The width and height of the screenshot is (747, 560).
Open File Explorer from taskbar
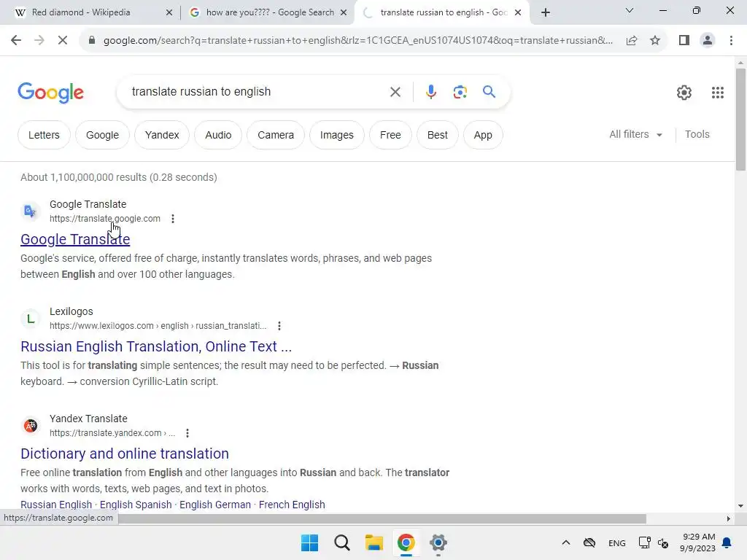[374, 542]
